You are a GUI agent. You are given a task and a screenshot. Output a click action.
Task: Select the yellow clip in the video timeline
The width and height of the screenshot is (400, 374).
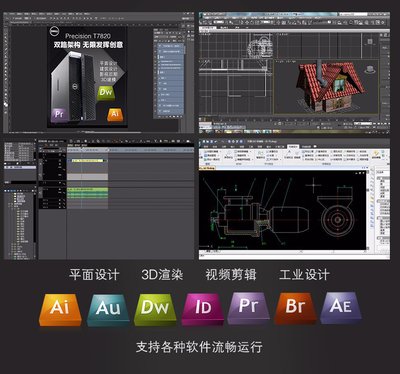[x=87, y=160]
